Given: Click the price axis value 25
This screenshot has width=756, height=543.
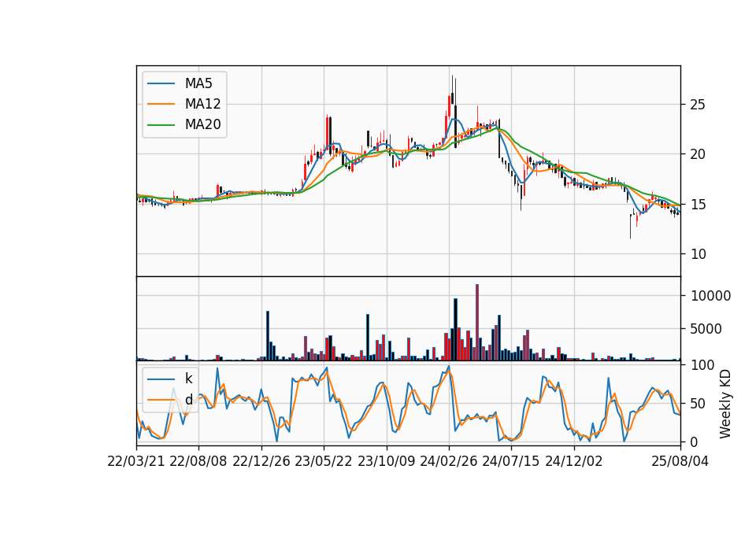Looking at the screenshot, I should click(698, 105).
